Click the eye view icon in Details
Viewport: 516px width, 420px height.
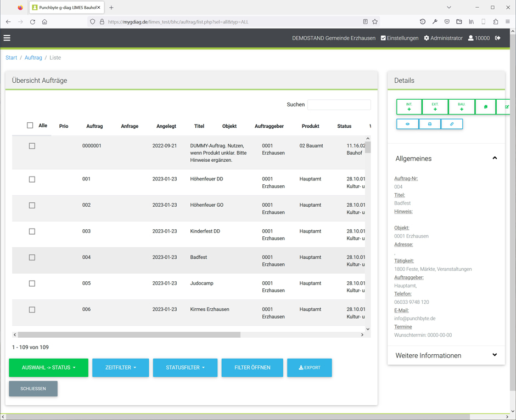pos(407,124)
